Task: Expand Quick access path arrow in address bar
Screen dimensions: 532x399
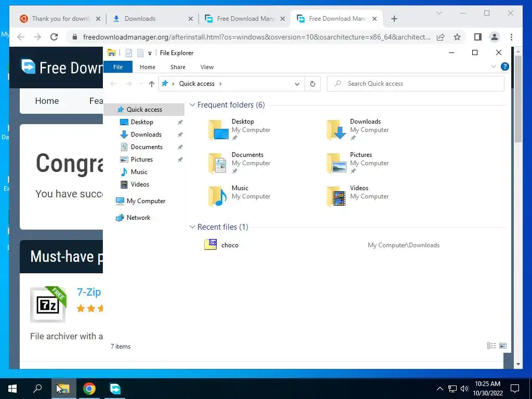Action: (x=220, y=84)
